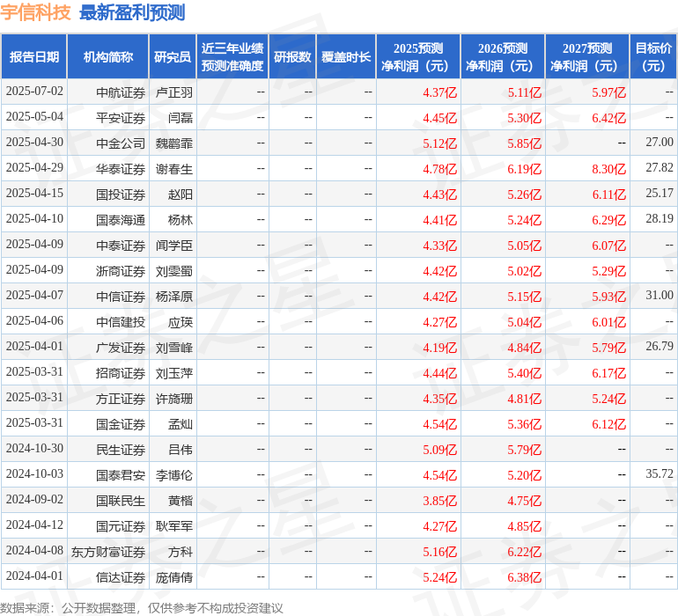Click the date cell 2024-04-01

34,576
